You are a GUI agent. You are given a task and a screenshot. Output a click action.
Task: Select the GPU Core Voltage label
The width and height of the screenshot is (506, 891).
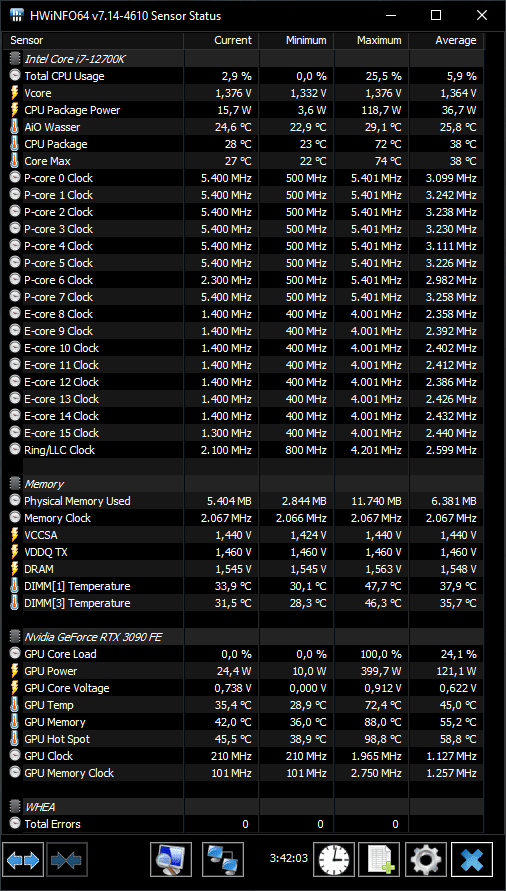tap(67, 688)
